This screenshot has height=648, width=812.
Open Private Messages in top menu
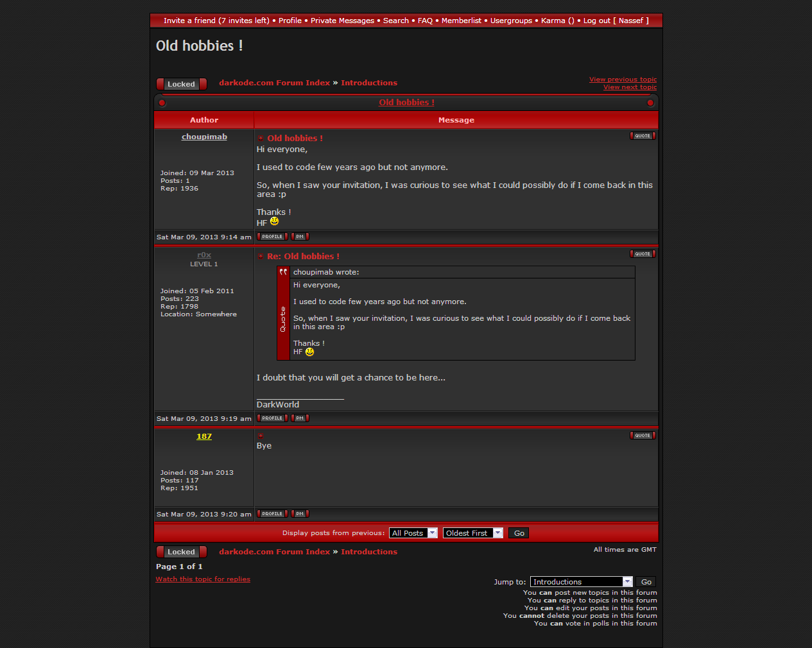342,21
